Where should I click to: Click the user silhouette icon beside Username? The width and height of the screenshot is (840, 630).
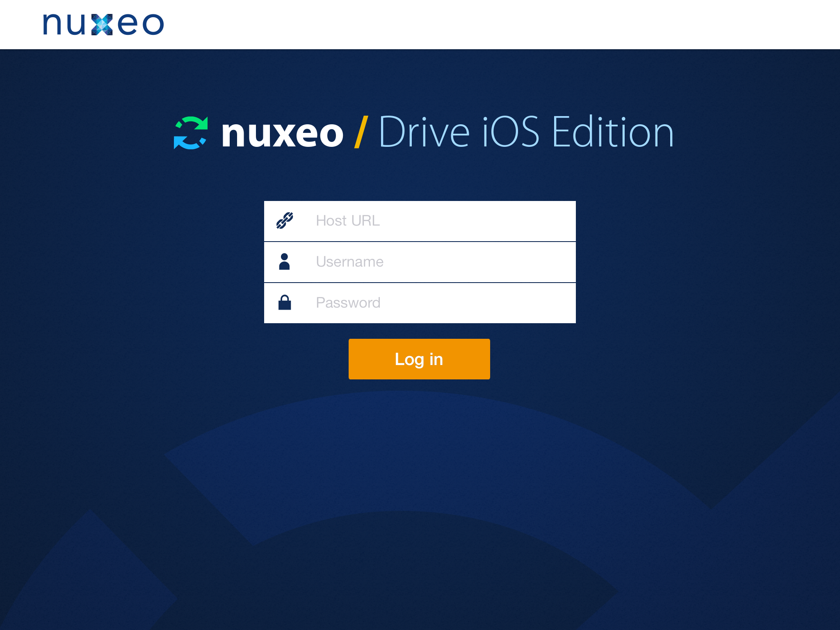(x=284, y=262)
